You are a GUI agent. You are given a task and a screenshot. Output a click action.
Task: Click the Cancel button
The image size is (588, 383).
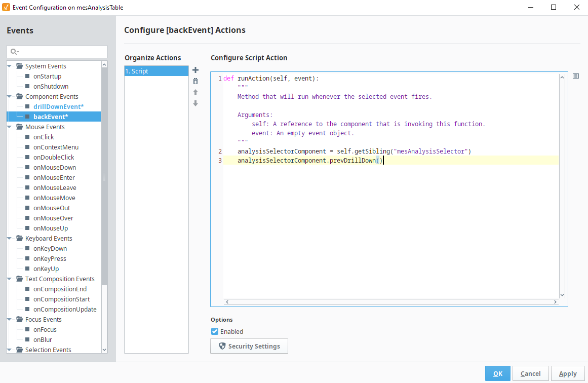coord(530,373)
